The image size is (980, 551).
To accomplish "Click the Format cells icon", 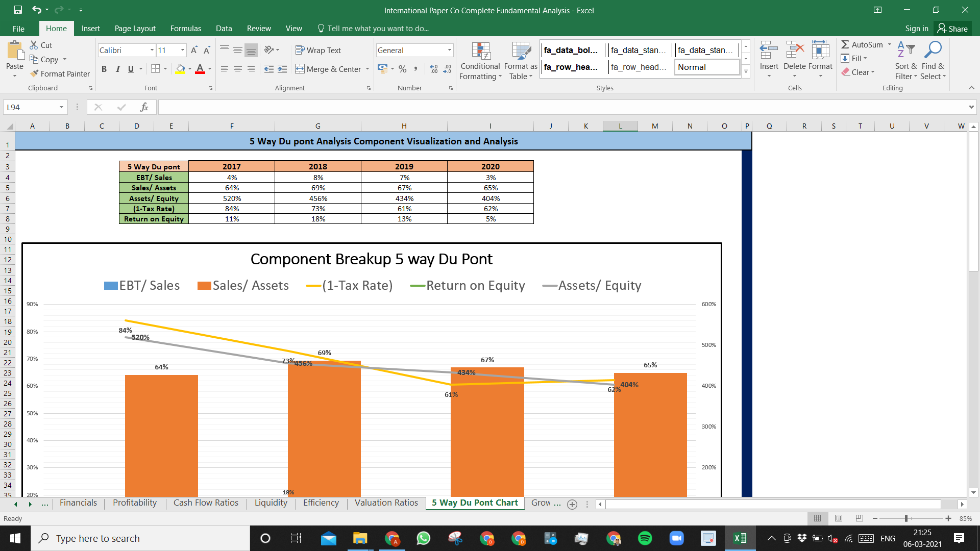I will click(820, 50).
